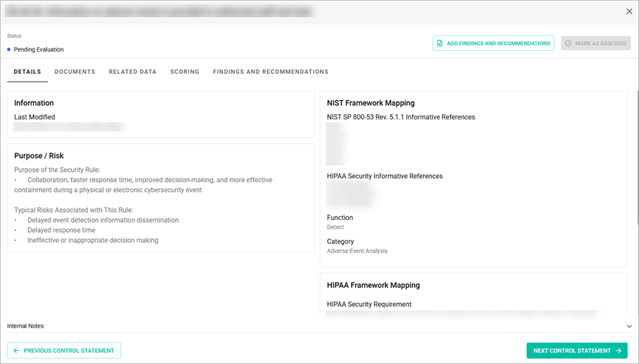Click 'Typical Risks Associated with This Rule:' text
The height and width of the screenshot is (364, 639).
74,210
